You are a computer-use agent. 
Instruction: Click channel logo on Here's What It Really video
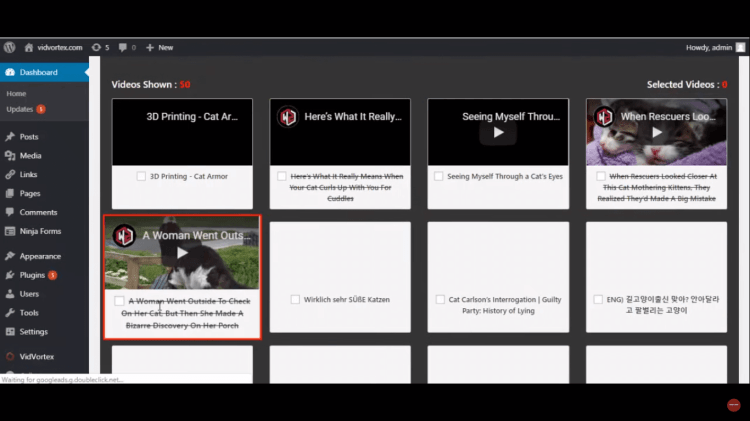click(288, 117)
